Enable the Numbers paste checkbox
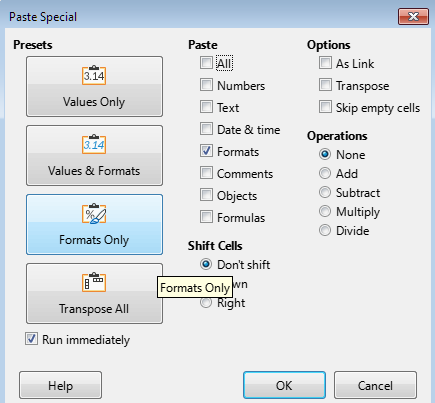The height and width of the screenshot is (403, 435). (206, 85)
